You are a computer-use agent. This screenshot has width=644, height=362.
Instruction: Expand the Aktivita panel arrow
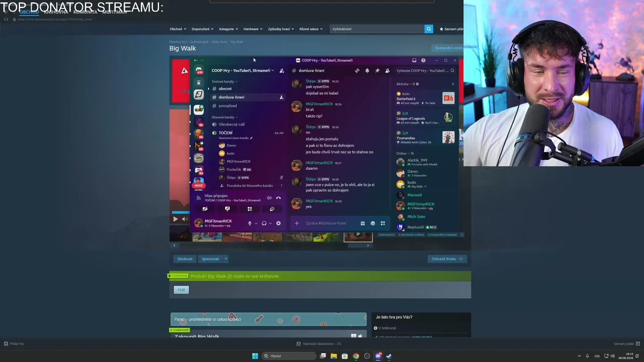pos(452,84)
